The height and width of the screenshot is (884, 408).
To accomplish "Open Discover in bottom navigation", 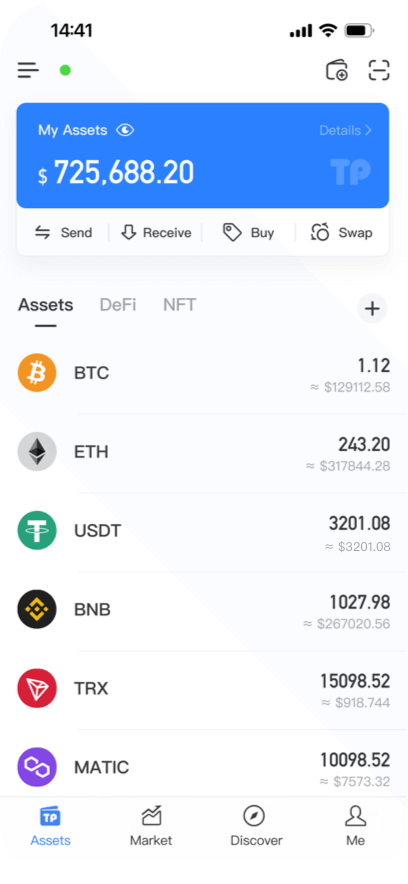I will tap(256, 826).
